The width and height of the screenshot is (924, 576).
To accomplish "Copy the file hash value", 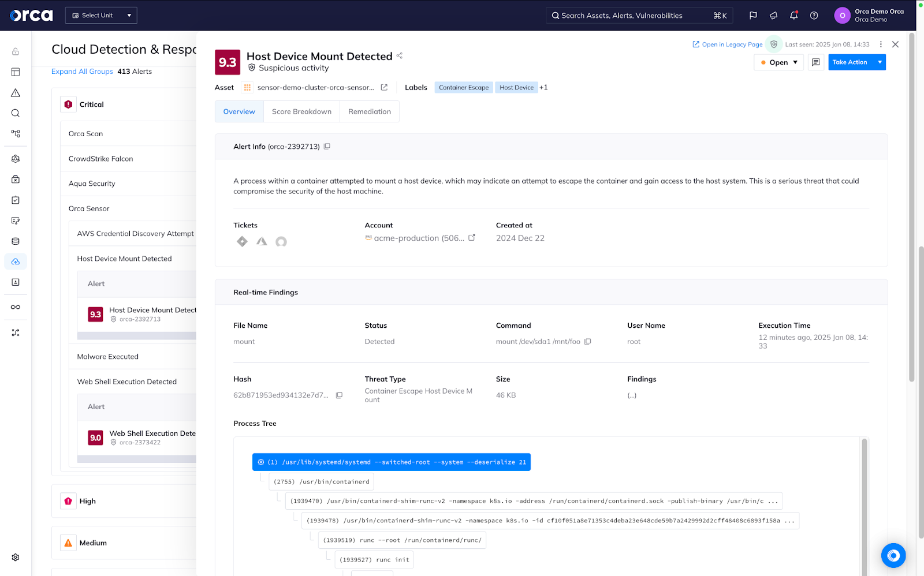I will click(x=339, y=395).
